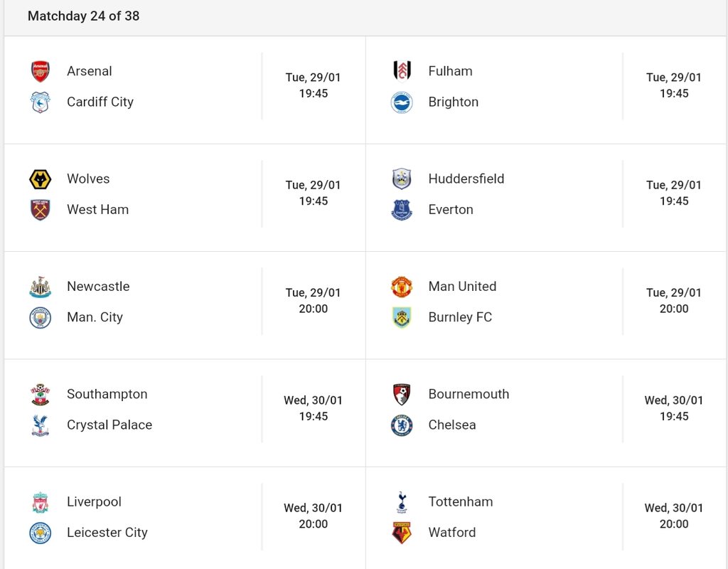Click the Watford crest icon
Screen dimensions: 728x569
coord(402,533)
